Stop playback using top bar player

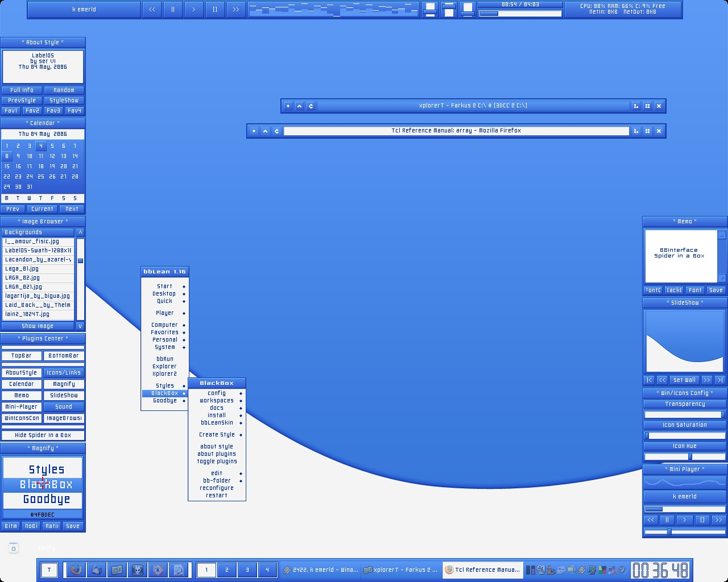point(215,10)
